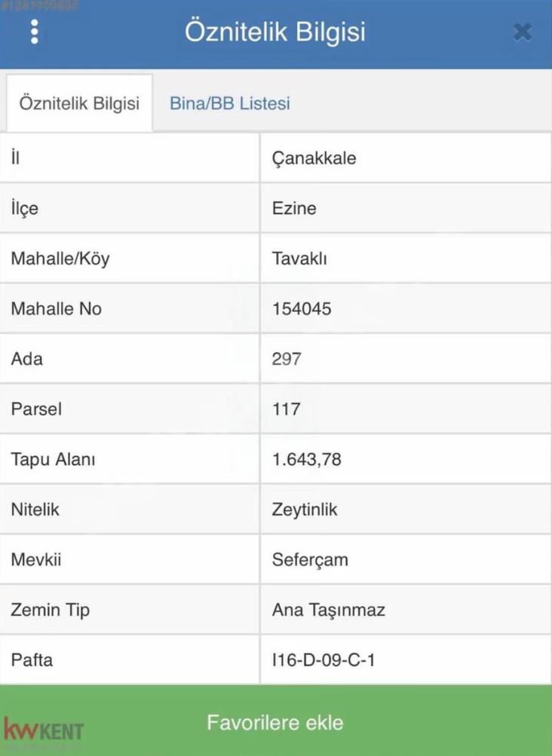552x756 pixels.
Task: Switch to the Bina/BB Listesi tab
Action: point(229,104)
